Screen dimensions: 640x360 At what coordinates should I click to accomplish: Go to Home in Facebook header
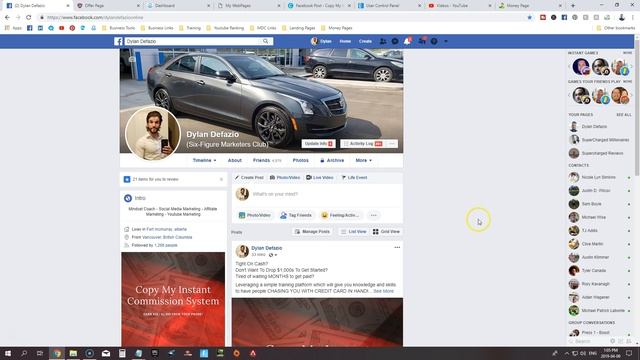click(x=345, y=41)
